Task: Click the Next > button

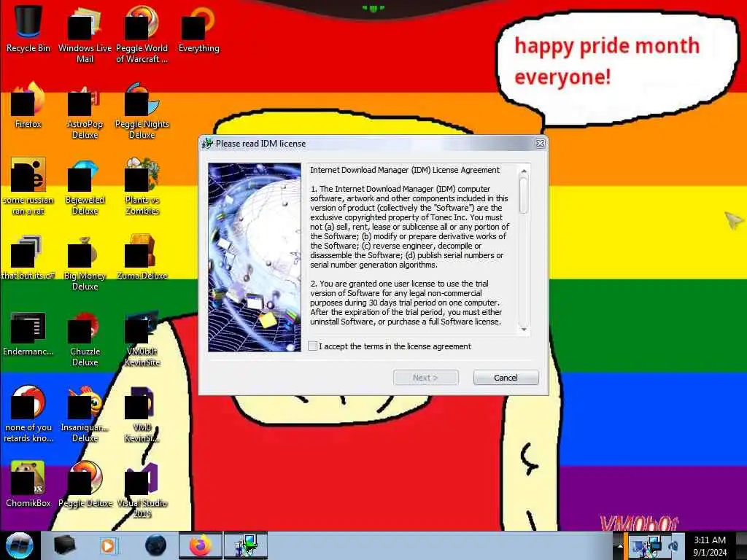Action: point(426,378)
